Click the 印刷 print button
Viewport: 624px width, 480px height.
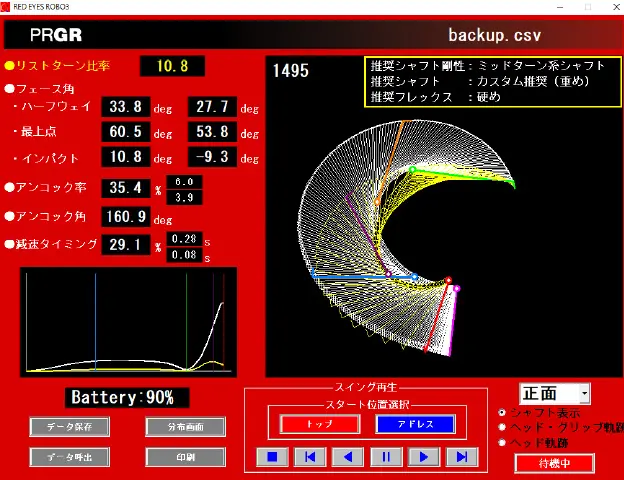pos(185,457)
